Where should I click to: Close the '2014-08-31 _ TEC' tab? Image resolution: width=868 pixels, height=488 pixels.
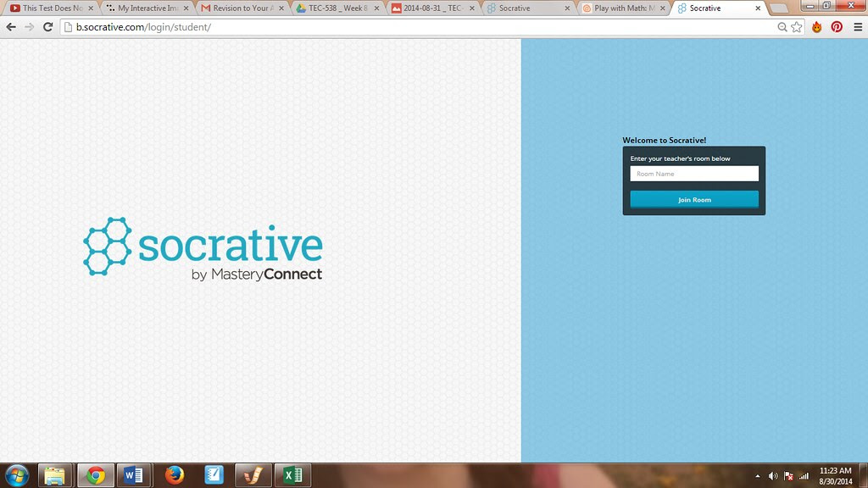(471, 8)
